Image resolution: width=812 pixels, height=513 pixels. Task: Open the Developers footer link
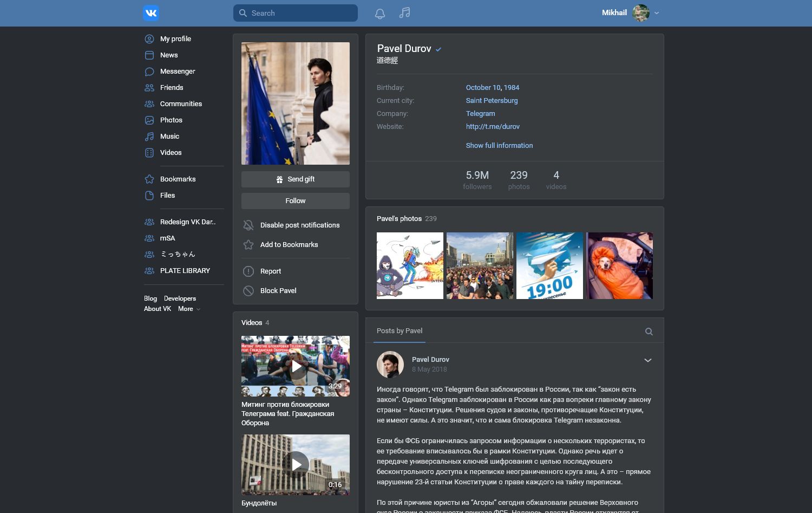pyautogui.click(x=180, y=298)
